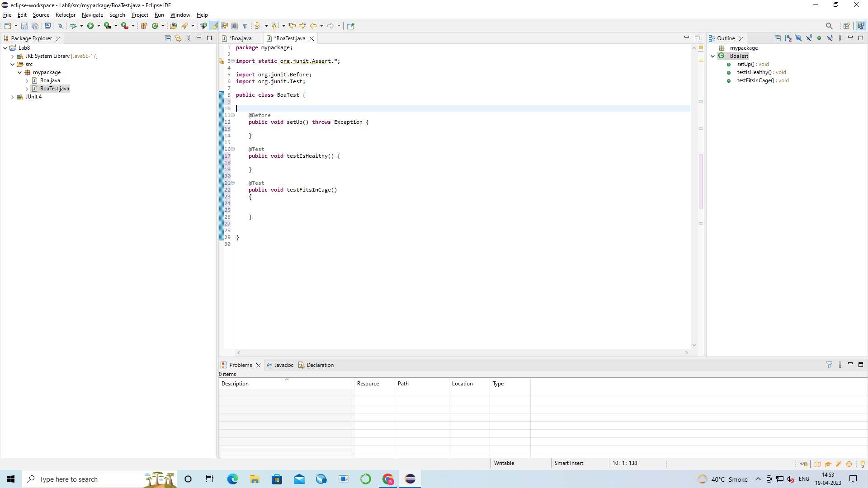
Task: Select testIsHealthy() in the Outline
Action: pyautogui.click(x=761, y=72)
